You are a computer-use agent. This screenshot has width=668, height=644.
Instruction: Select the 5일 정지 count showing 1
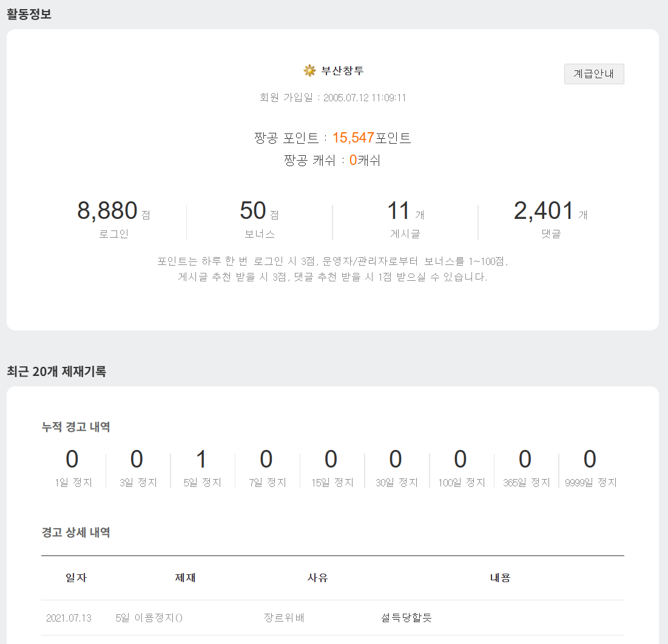tap(202, 460)
